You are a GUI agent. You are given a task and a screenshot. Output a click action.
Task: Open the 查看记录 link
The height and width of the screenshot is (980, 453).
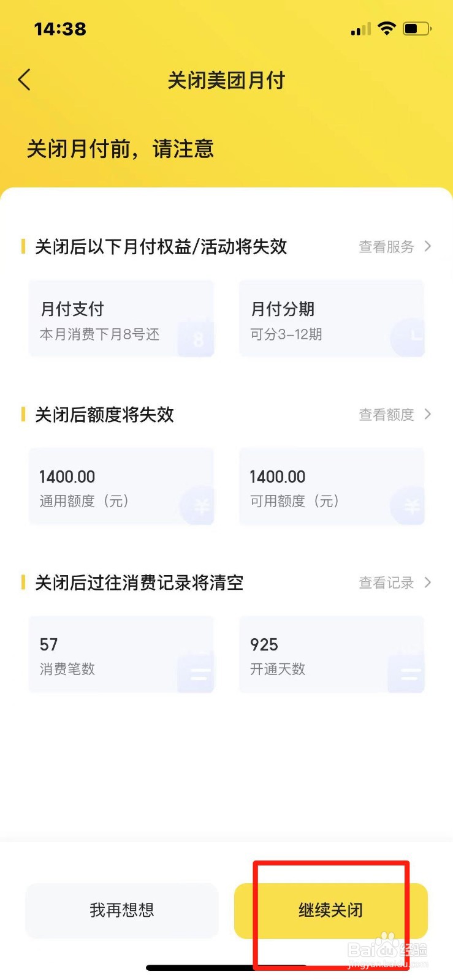[x=387, y=582]
